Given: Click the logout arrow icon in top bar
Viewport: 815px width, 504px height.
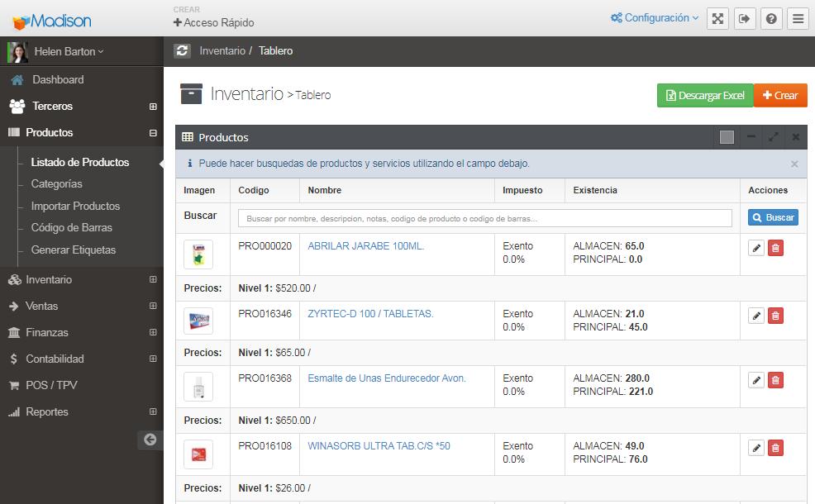Looking at the screenshot, I should click(744, 19).
